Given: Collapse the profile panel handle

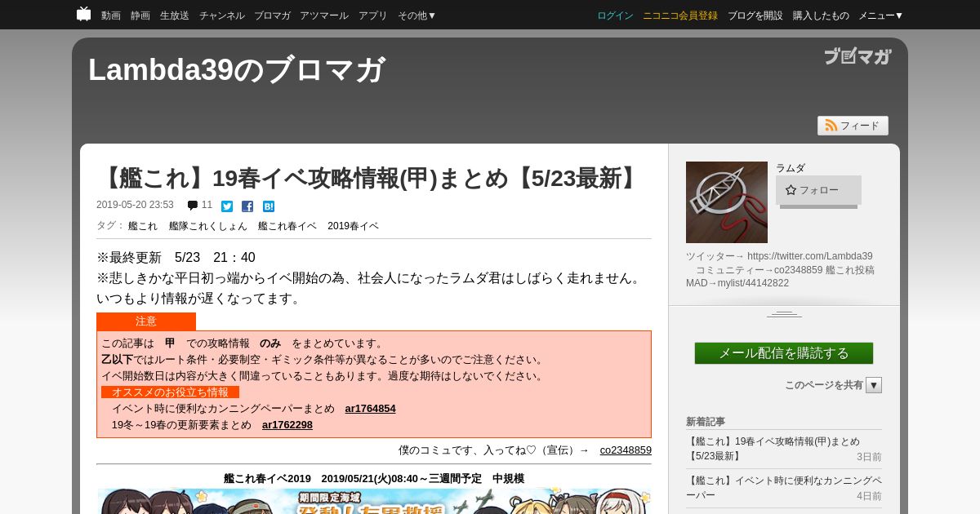Looking at the screenshot, I should (784, 314).
